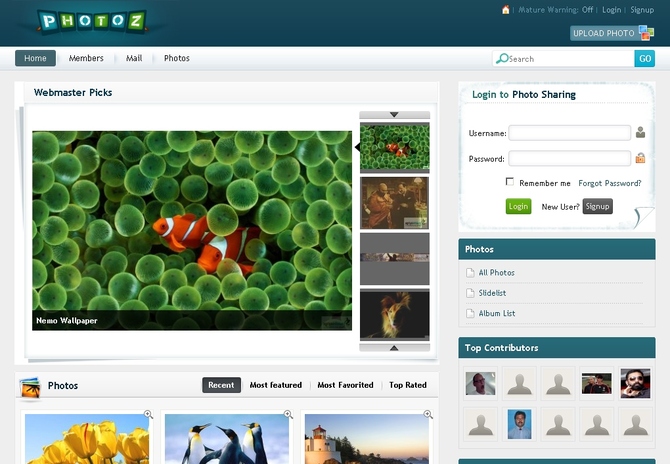Viewport: 670px width, 464px height.
Task: Zoom the lighthouse photo with magnifier
Action: coord(428,414)
